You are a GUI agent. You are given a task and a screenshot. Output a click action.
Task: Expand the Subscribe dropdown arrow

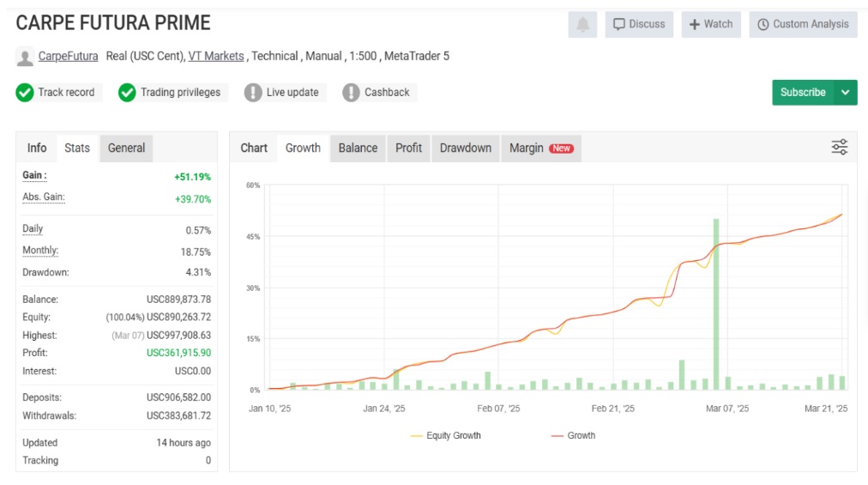[846, 93]
